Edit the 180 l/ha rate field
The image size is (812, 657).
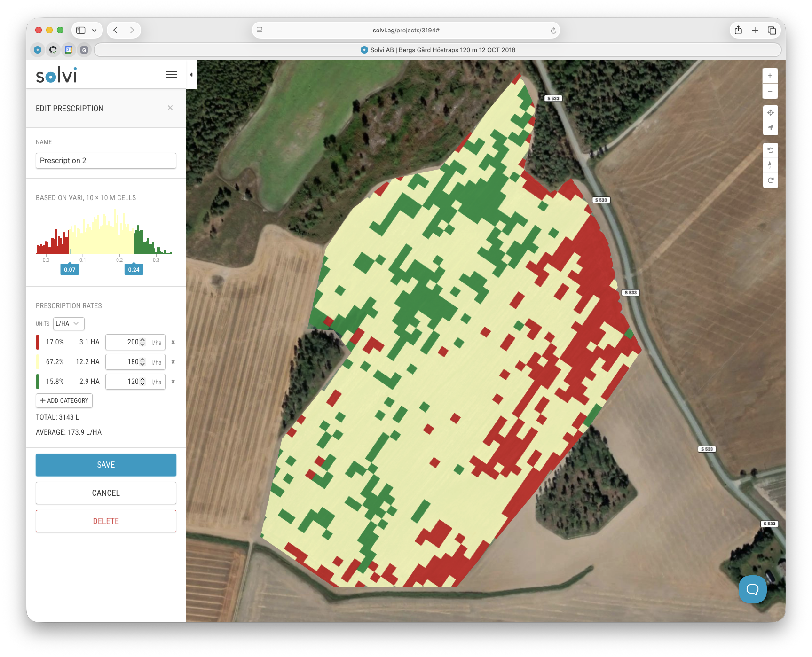point(135,362)
